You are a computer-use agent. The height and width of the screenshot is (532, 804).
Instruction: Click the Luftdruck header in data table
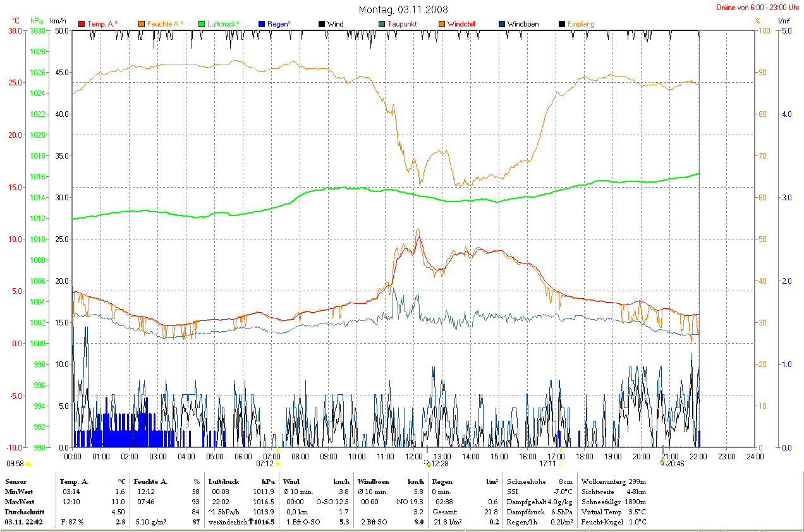pyautogui.click(x=224, y=481)
